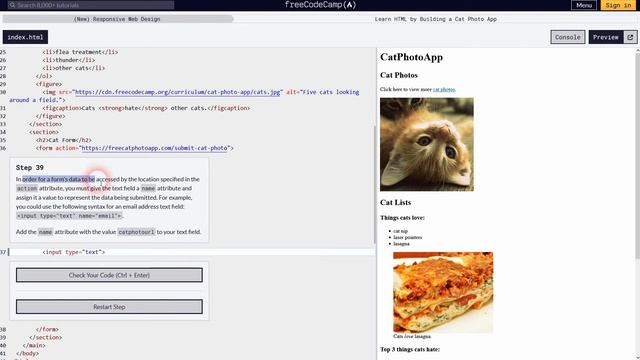Click the figcaption code line 31
The width and height of the screenshot is (640, 360).
pos(146,108)
